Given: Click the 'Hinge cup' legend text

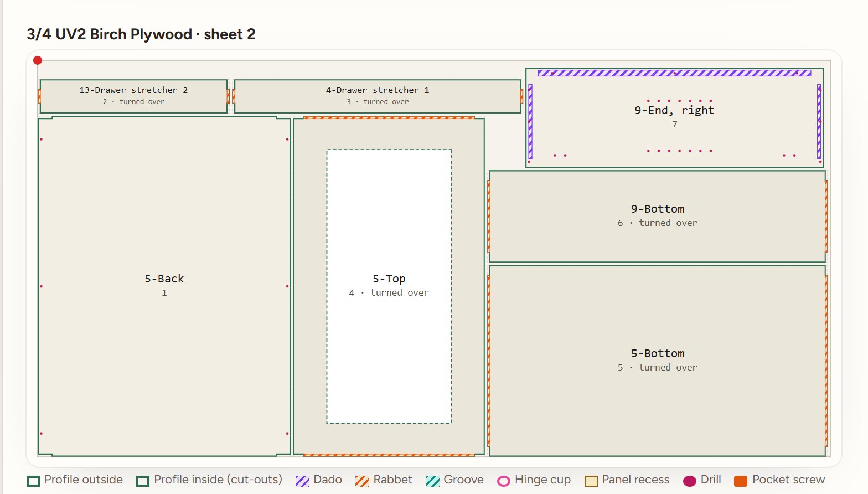Looking at the screenshot, I should click(542, 480).
